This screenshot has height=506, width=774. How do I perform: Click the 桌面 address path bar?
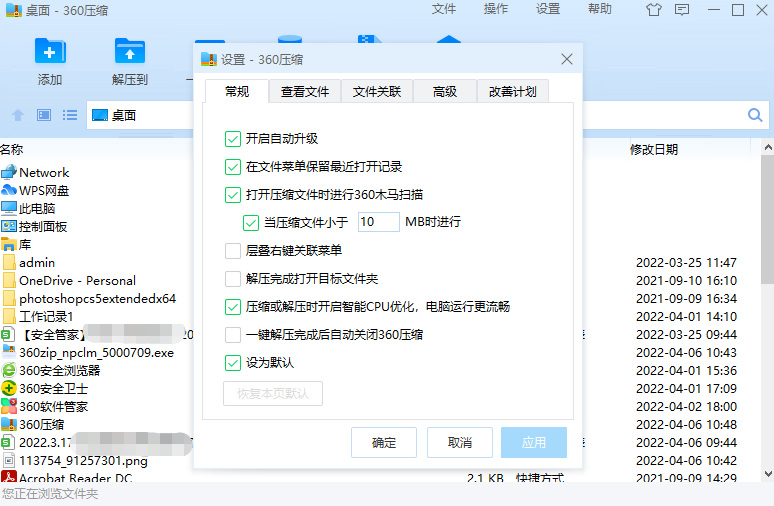tap(140, 115)
